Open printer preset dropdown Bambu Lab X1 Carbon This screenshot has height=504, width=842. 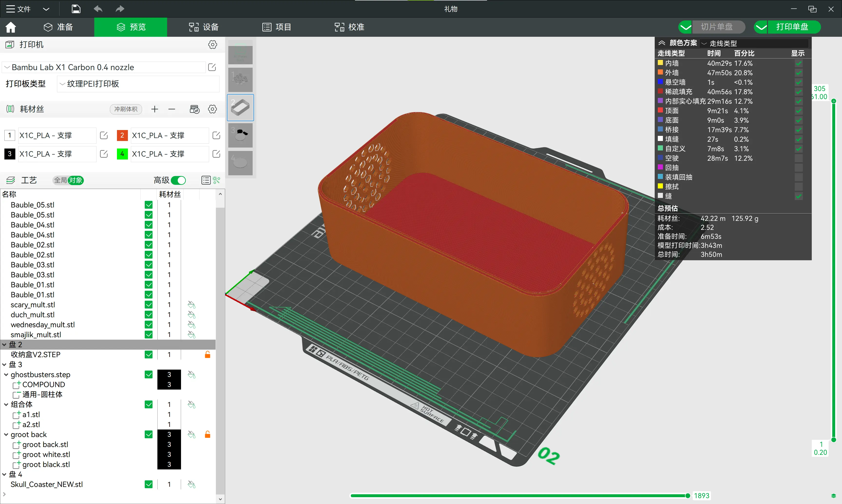point(104,67)
